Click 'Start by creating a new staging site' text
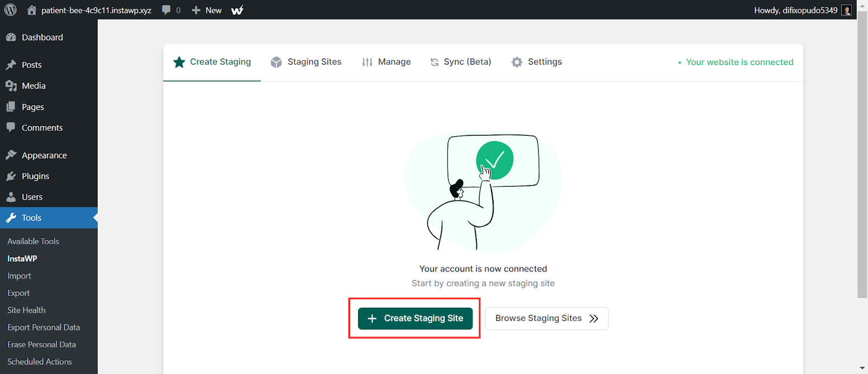 (483, 283)
